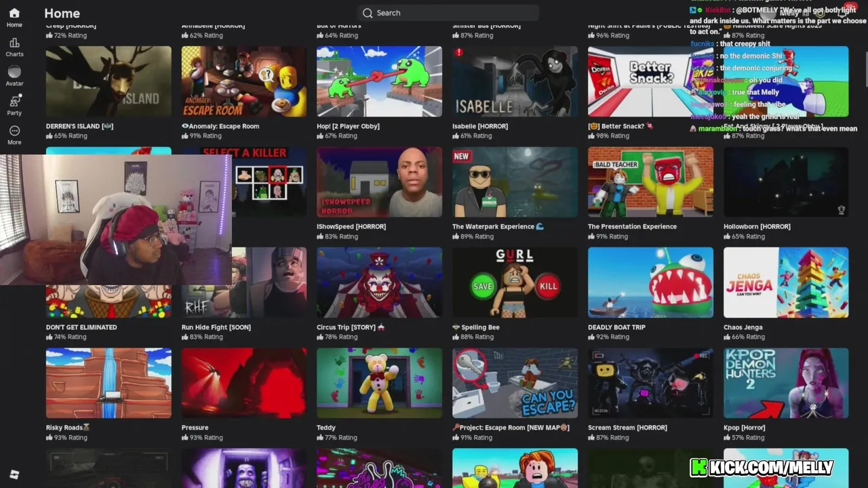868x488 pixels.
Task: Click The Waterpark Experience title
Action: pyautogui.click(x=498, y=226)
